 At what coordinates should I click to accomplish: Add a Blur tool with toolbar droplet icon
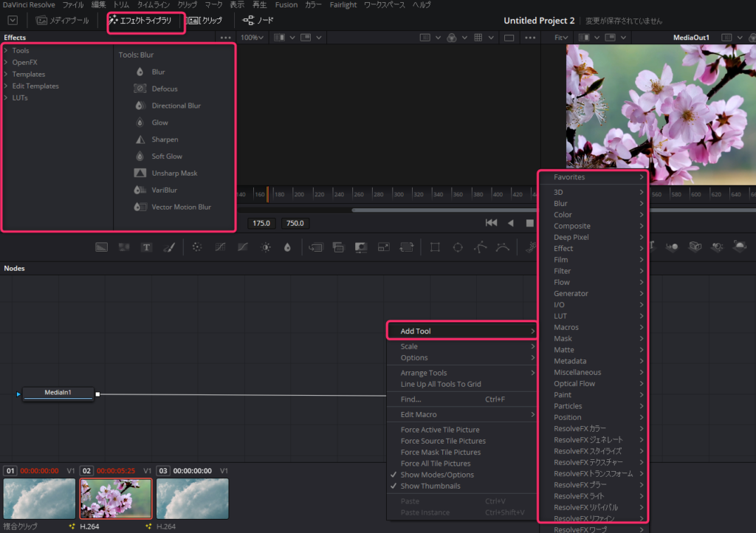pyautogui.click(x=287, y=247)
